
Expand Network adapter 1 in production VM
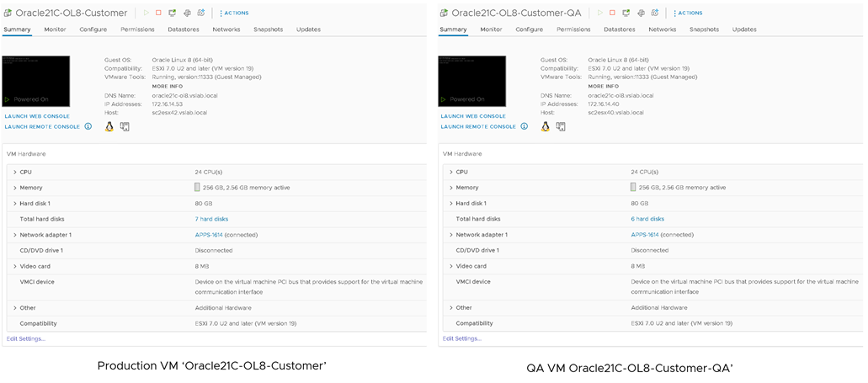[x=15, y=235]
